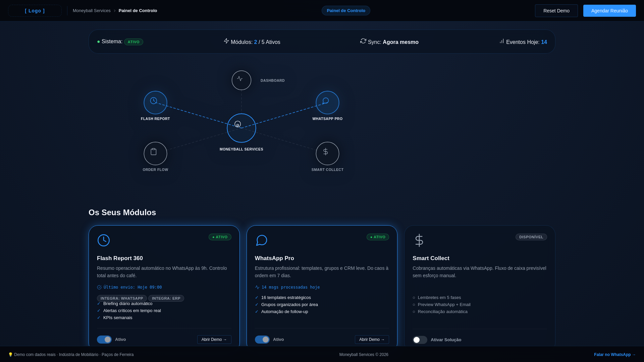Click the clock icon on Flash Report 360 card

pos(104,240)
